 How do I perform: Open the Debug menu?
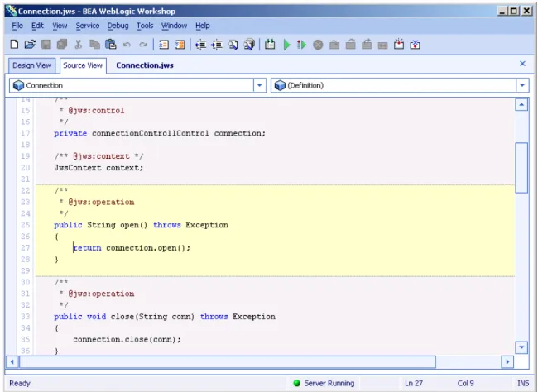pyautogui.click(x=118, y=26)
